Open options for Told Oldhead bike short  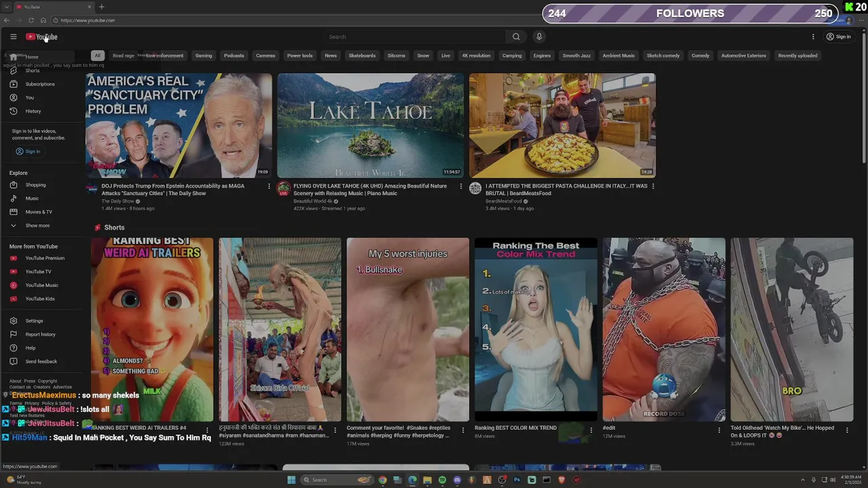(x=847, y=430)
